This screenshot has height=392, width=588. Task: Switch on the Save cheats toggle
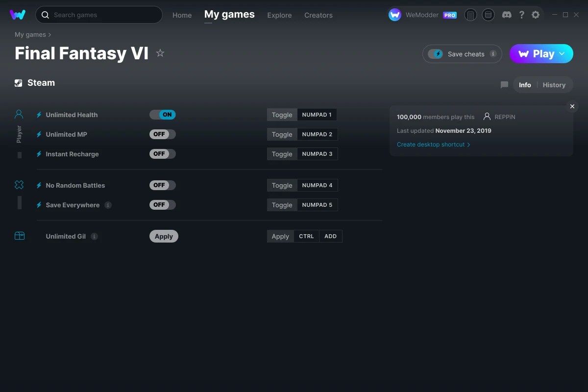point(435,54)
